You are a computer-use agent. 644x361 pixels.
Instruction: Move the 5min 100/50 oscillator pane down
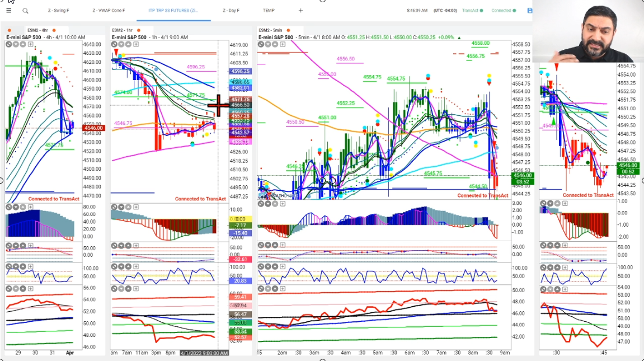coord(268,266)
